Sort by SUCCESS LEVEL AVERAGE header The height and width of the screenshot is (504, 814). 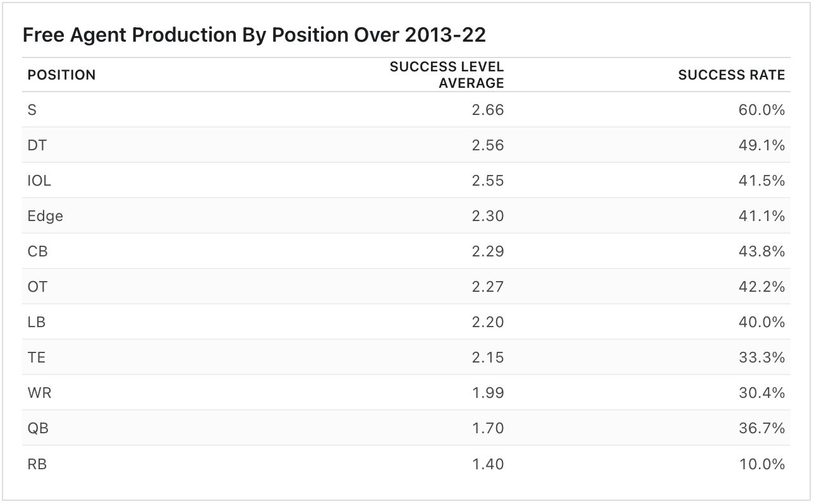447,75
